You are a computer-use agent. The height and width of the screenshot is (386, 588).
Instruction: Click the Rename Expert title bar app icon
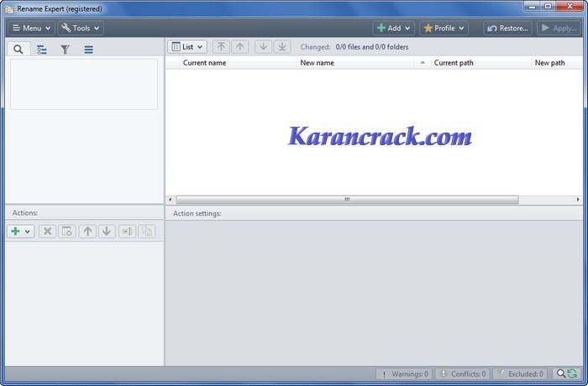tap(10, 8)
